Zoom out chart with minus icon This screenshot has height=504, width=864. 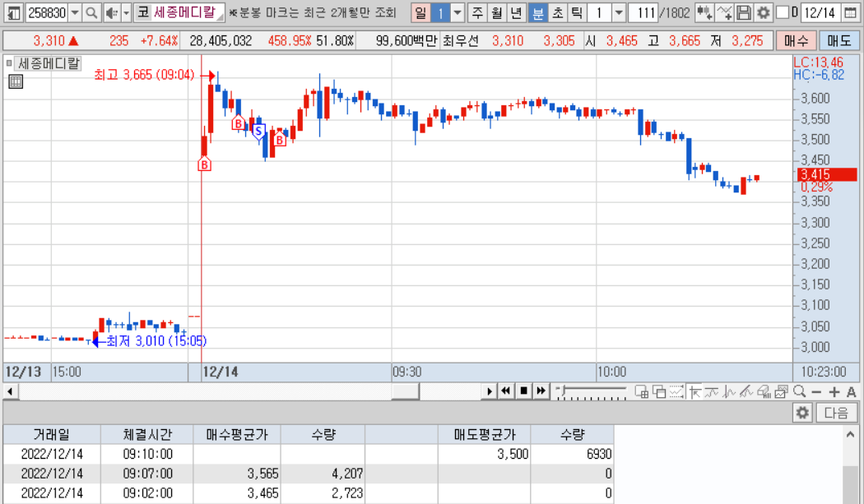(x=816, y=391)
